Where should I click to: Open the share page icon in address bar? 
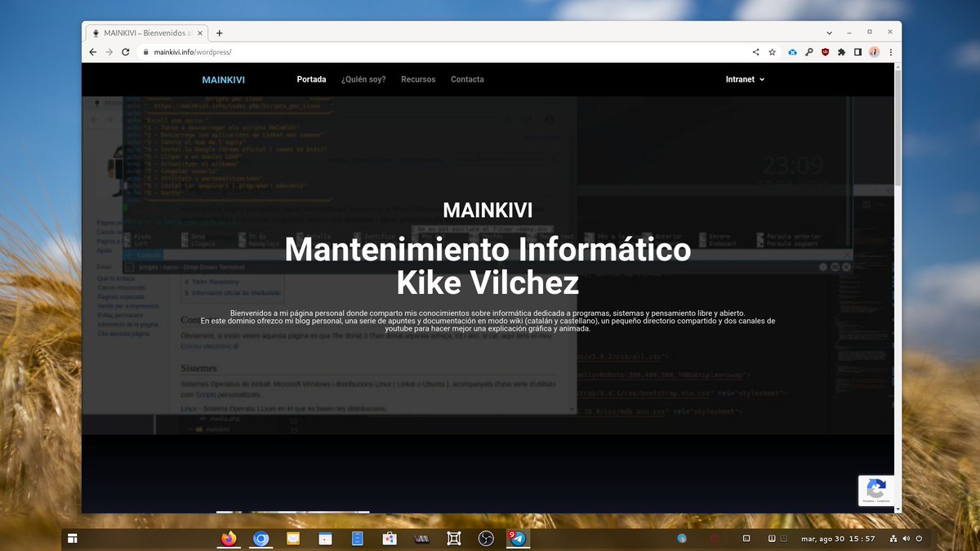click(755, 51)
